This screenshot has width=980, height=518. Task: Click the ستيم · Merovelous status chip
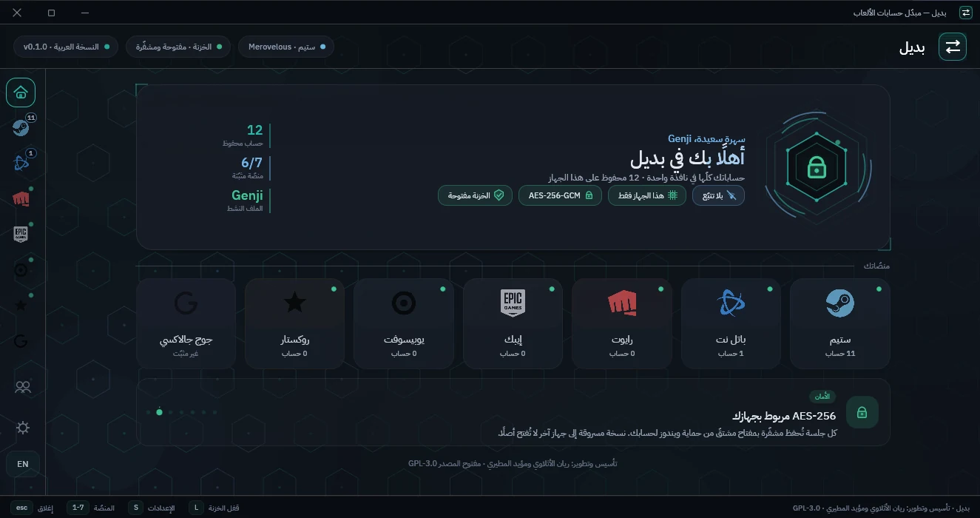pyautogui.click(x=286, y=47)
